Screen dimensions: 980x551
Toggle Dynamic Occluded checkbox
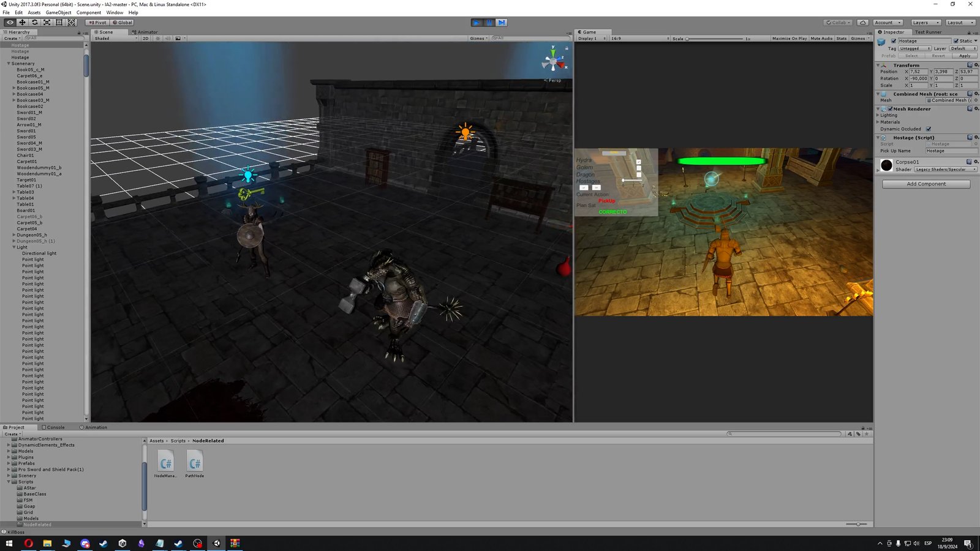pos(929,129)
